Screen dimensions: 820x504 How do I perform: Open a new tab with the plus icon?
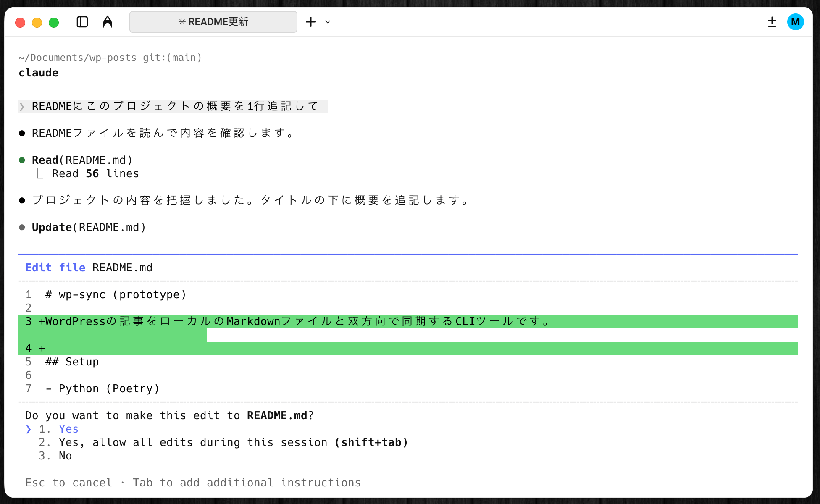[x=311, y=22]
